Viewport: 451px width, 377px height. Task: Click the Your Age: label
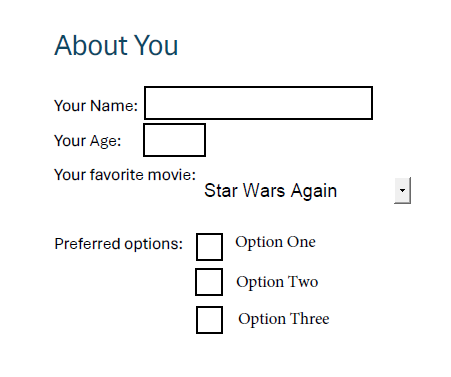[87, 141]
